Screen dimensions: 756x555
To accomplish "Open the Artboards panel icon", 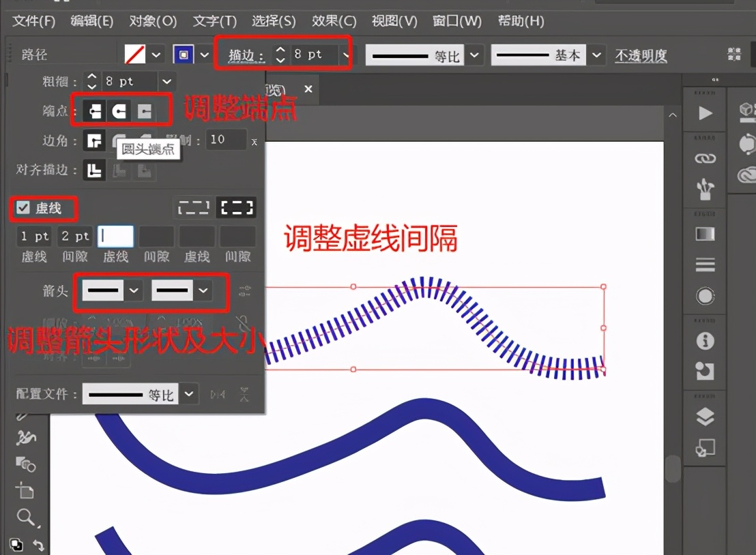I will tap(706, 448).
